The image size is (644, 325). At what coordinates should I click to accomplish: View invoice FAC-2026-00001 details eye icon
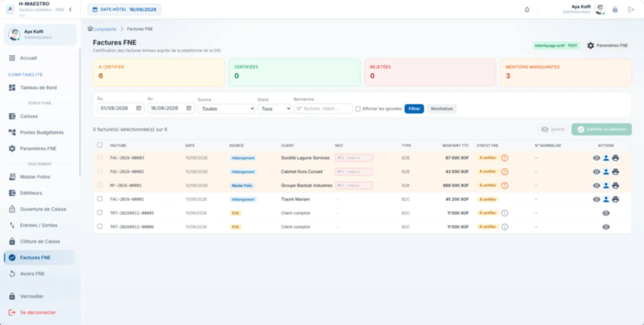coord(597,199)
